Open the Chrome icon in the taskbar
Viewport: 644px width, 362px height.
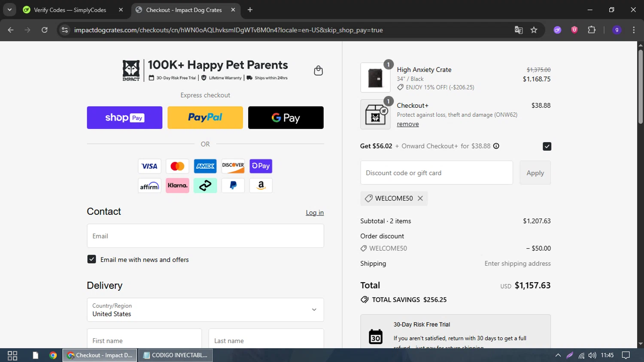(x=53, y=355)
